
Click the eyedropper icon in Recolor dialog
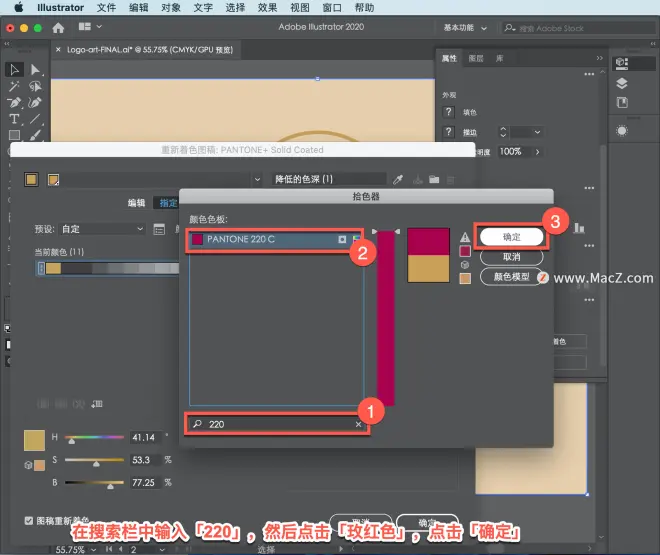(x=398, y=180)
